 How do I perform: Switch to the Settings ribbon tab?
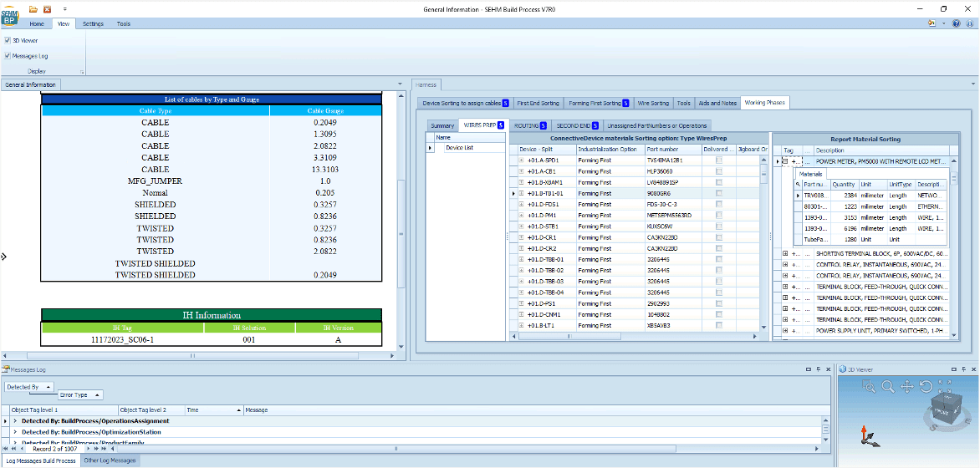click(93, 24)
